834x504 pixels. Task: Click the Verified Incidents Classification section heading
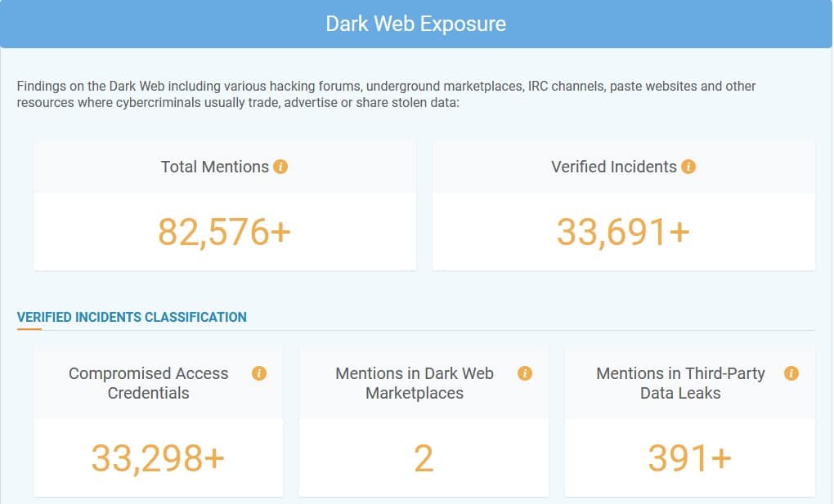tap(132, 317)
